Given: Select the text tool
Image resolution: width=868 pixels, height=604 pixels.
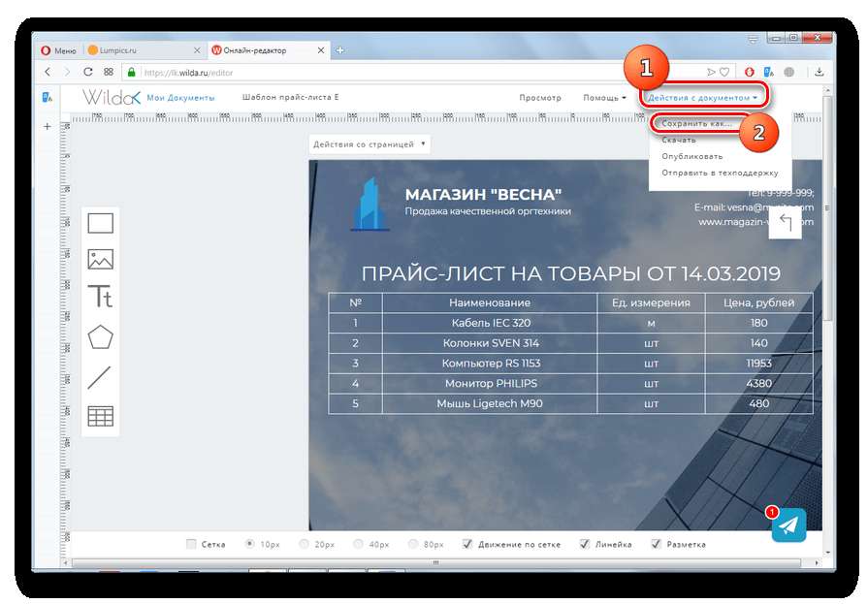Looking at the screenshot, I should pyautogui.click(x=101, y=296).
